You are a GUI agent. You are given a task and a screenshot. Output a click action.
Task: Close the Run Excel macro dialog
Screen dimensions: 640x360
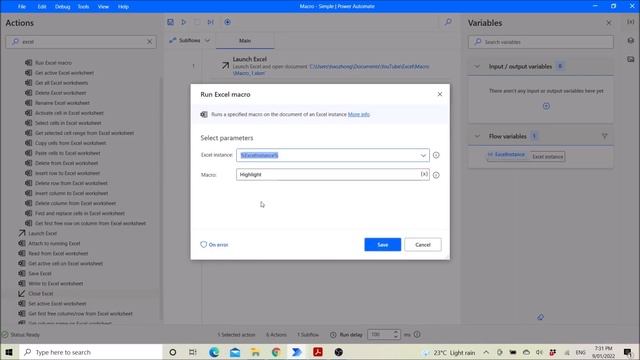440,94
